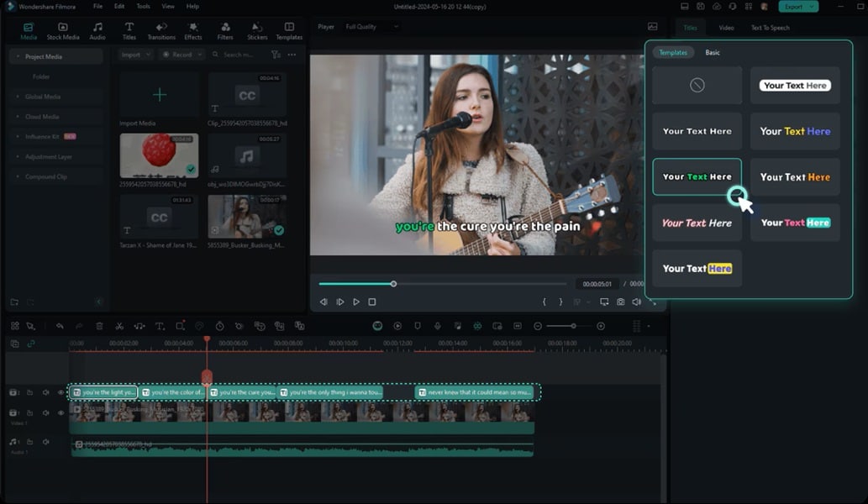Viewport: 868px width, 504px height.
Task: Click the snapshot camera icon under the player
Action: click(621, 302)
